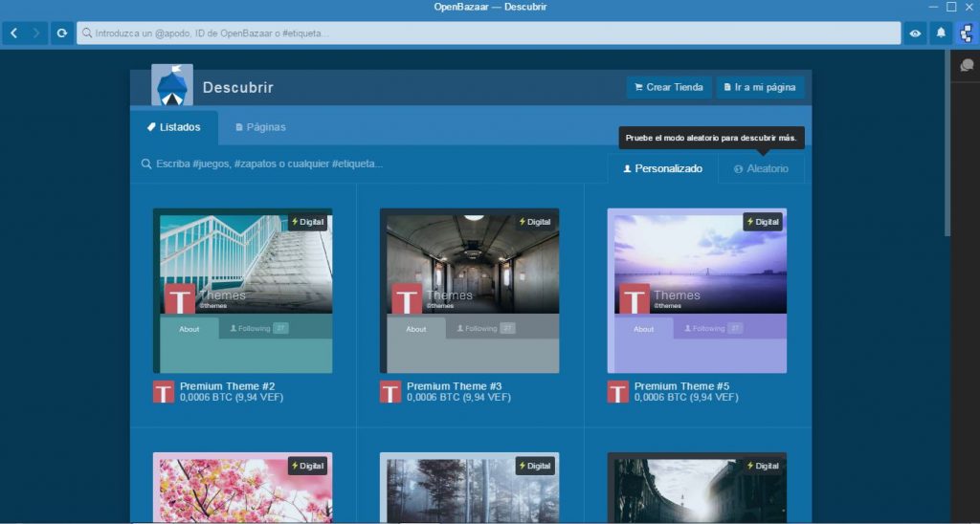Click the address bar input field

pos(489,33)
